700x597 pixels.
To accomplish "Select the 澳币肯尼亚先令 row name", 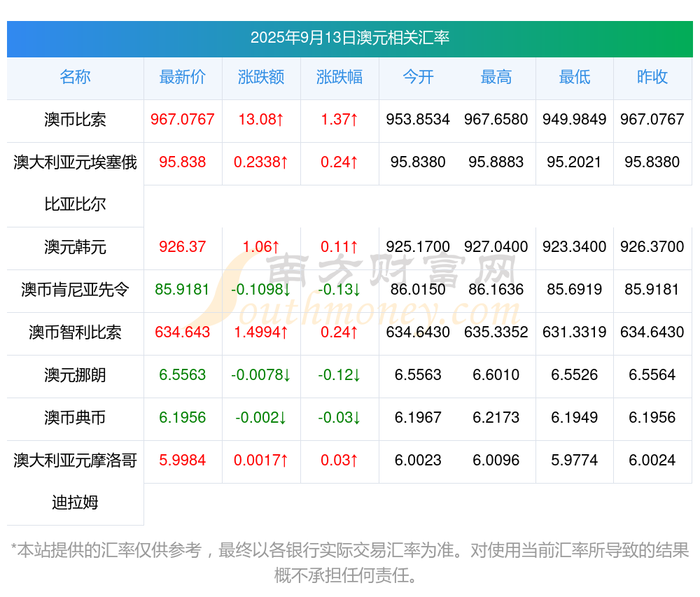I will point(75,290).
